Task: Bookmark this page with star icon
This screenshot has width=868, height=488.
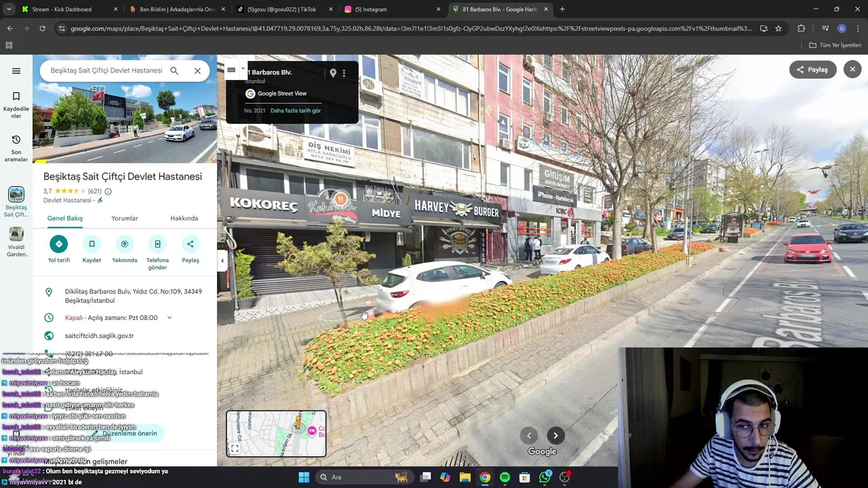Action: (778, 28)
